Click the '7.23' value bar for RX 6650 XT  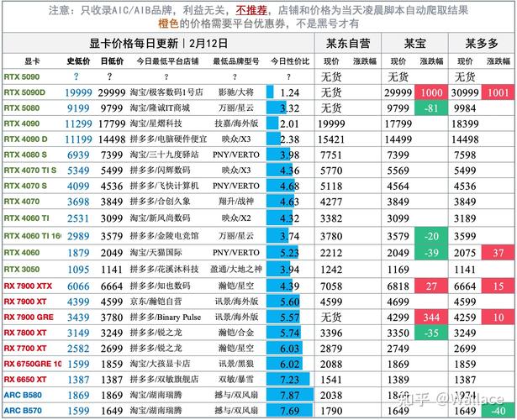point(290,380)
